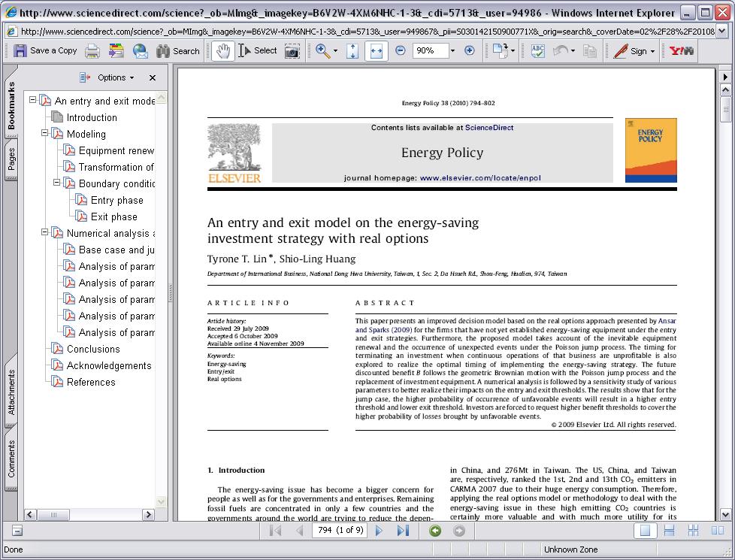Go to the next page arrow
The width and height of the screenshot is (735, 560).
(x=380, y=531)
